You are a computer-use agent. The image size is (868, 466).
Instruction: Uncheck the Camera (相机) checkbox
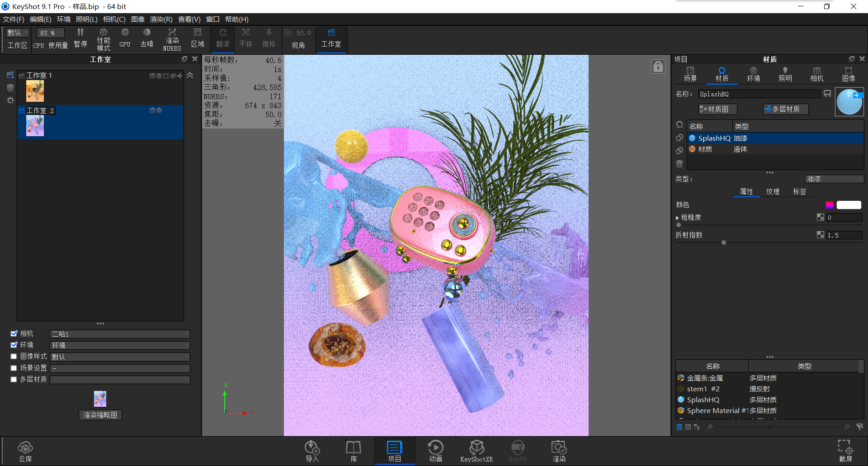pyautogui.click(x=14, y=333)
